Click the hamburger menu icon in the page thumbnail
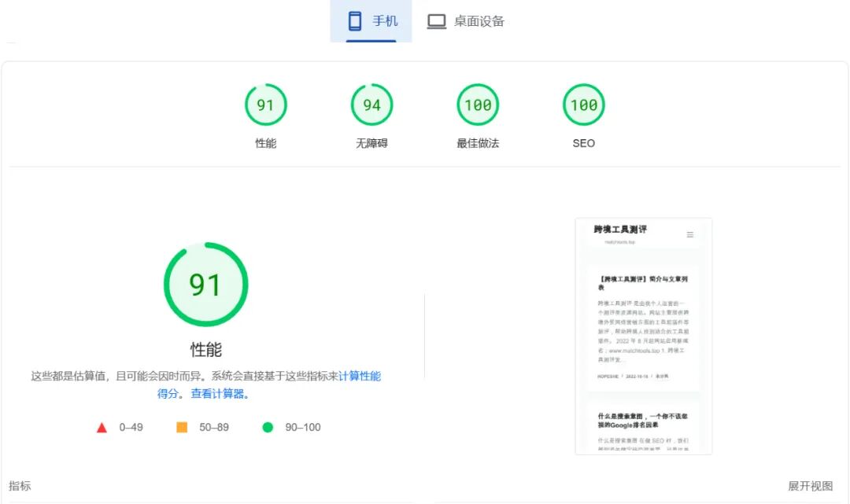Viewport: 850px width, 504px height. 690,234
